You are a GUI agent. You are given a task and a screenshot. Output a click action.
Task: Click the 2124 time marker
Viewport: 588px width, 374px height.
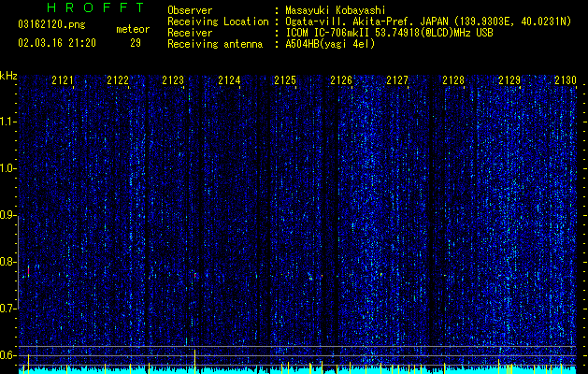(x=229, y=80)
